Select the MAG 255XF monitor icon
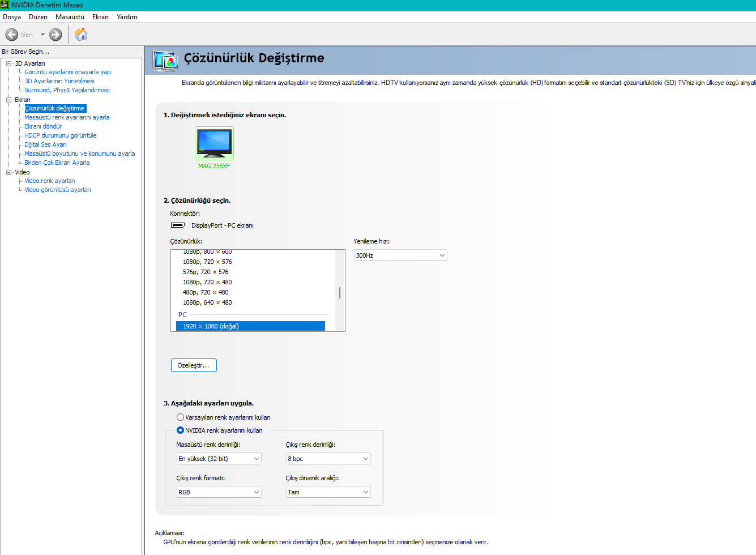 click(x=214, y=143)
